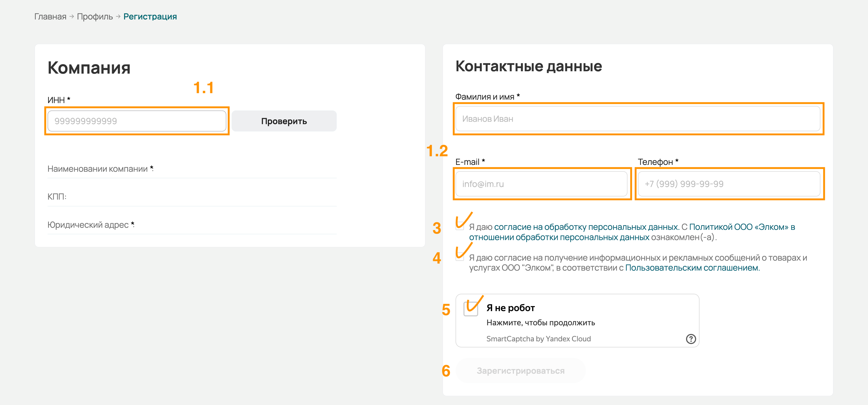Focus the ИНН input field

[x=137, y=121]
